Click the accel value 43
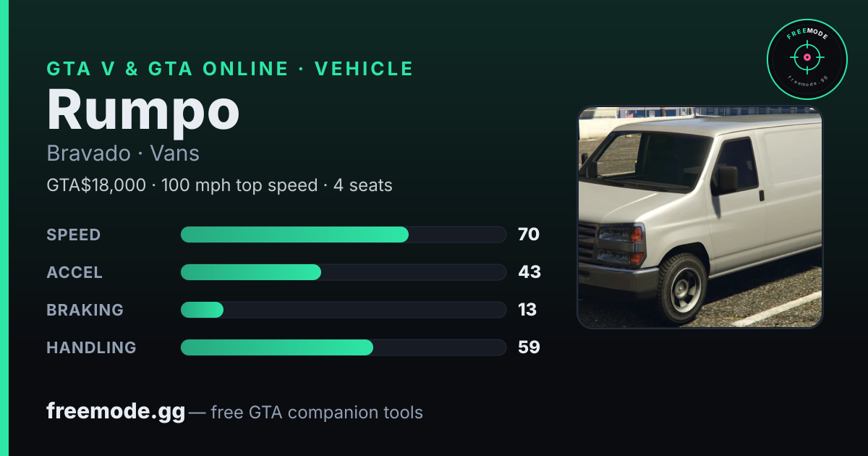Image resolution: width=868 pixels, height=456 pixels. 529,272
